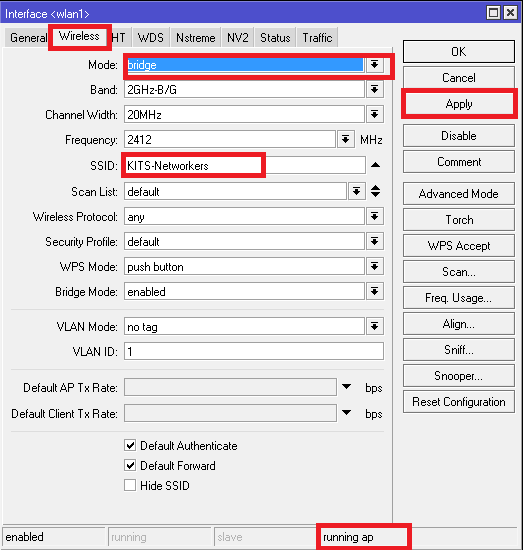Click the 'running ap' status text

(x=348, y=537)
